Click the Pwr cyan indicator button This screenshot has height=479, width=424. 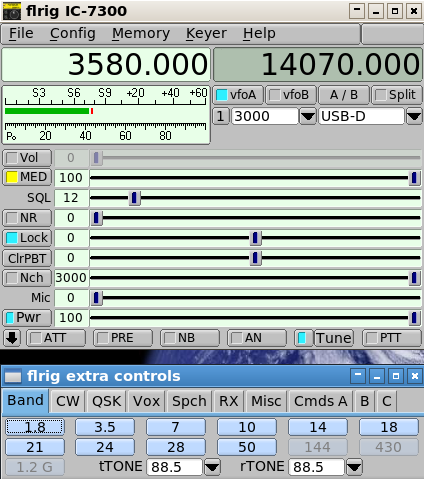pyautogui.click(x=27, y=318)
